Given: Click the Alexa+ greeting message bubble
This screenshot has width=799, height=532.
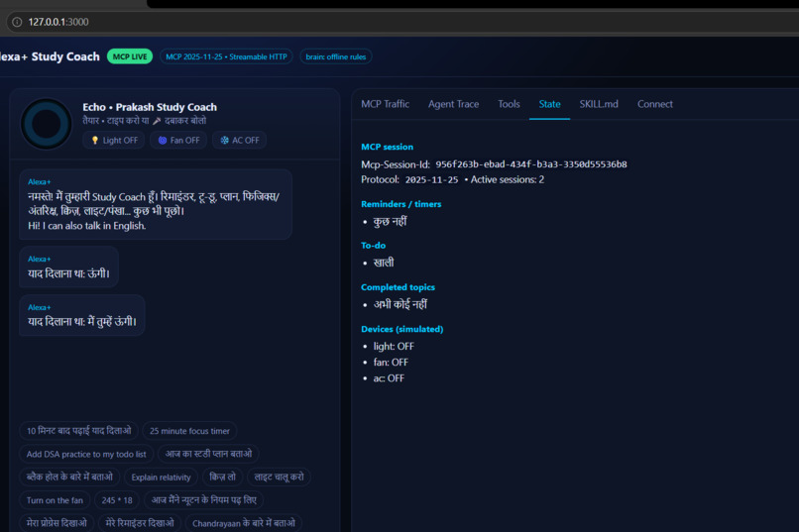Looking at the screenshot, I should 156,204.
